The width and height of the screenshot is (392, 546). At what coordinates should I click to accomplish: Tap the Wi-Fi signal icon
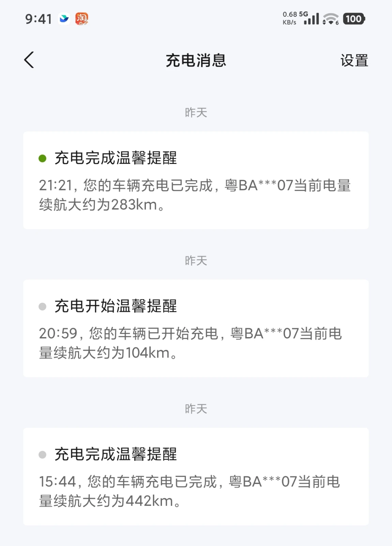pyautogui.click(x=330, y=19)
